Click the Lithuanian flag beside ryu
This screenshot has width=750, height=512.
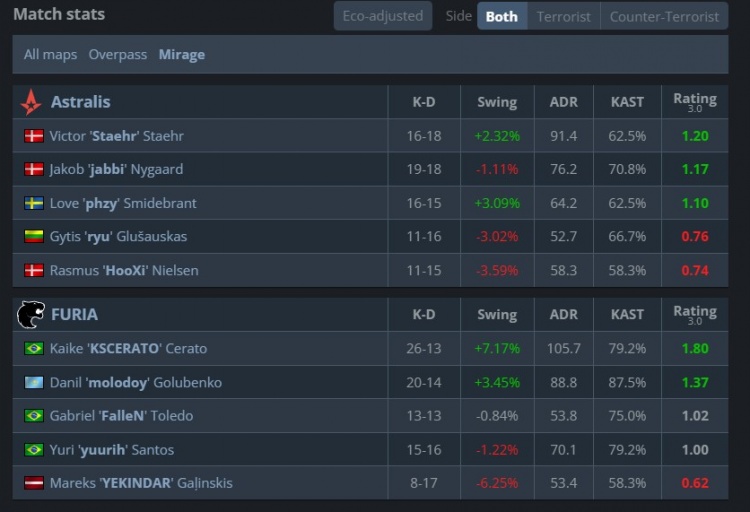[x=34, y=237]
